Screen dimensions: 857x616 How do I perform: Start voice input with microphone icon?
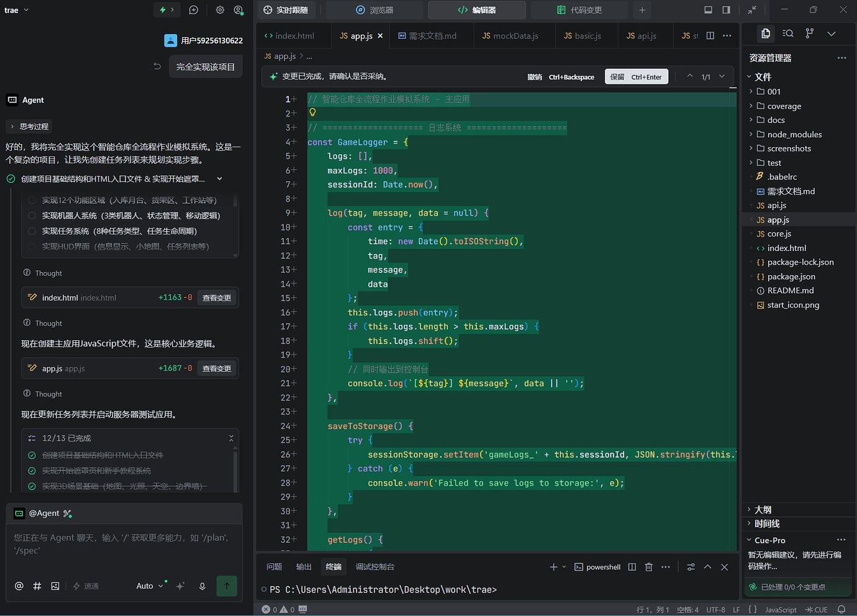(x=202, y=586)
